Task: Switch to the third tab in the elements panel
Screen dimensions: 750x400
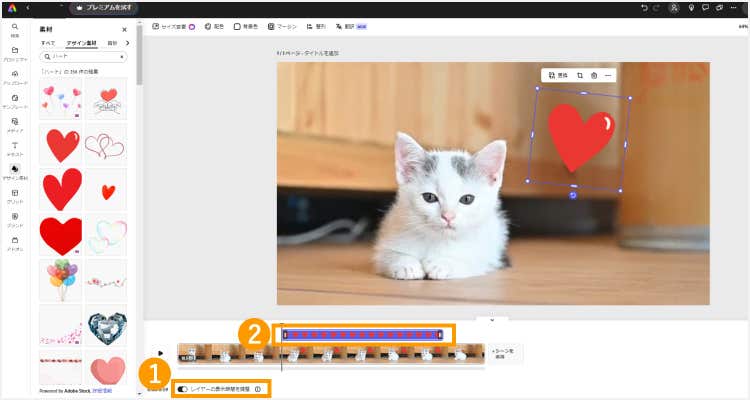Action: pos(112,43)
